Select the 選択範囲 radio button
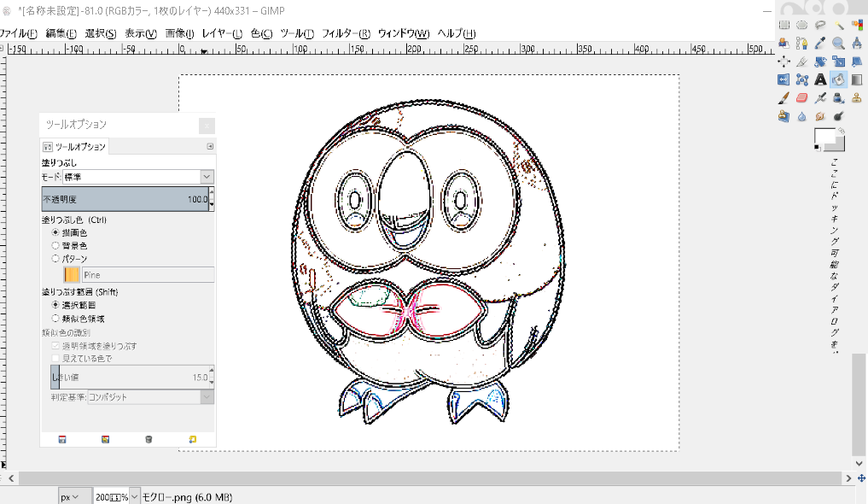 point(55,305)
